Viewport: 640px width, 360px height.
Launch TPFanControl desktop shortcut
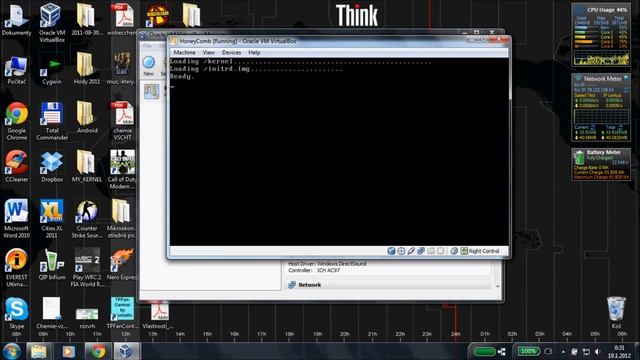pos(122,313)
